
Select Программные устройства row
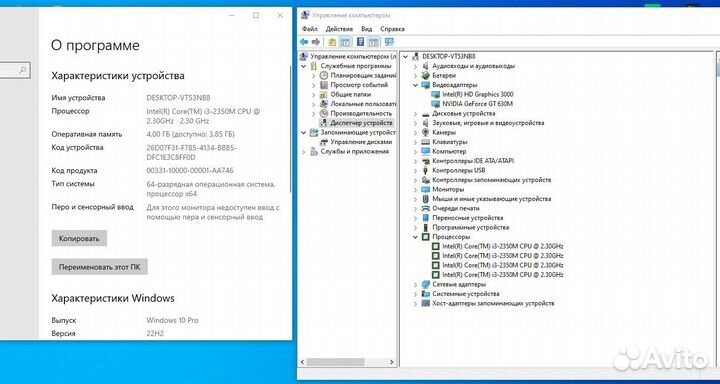coord(470,227)
